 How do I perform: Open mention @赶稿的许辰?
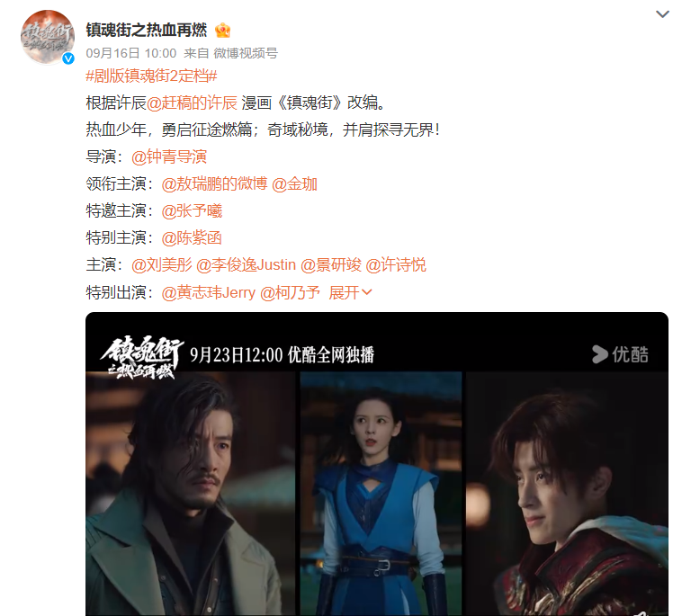192,103
